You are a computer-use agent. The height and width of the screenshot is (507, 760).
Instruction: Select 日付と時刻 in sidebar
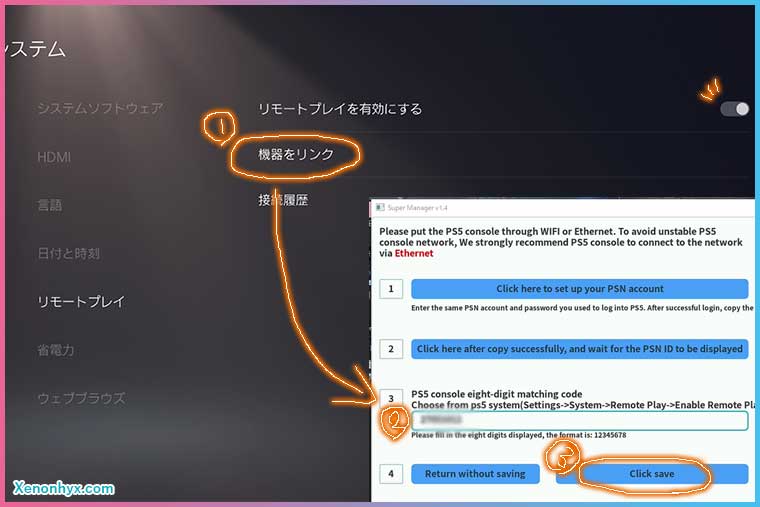point(68,254)
